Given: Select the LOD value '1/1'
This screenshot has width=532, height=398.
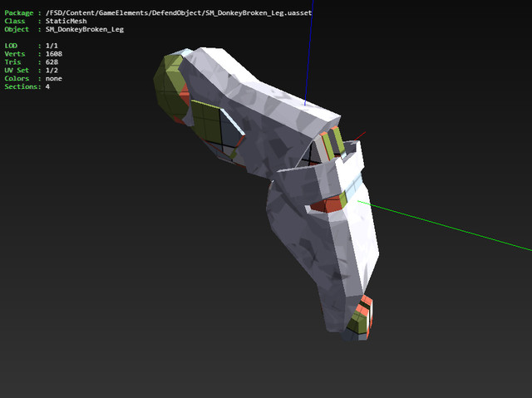Looking at the screenshot, I should [52, 46].
